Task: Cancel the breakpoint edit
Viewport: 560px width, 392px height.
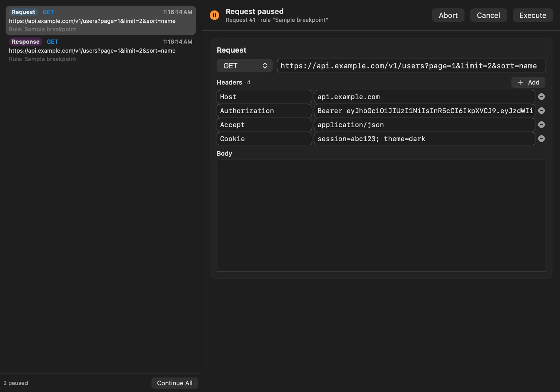Action: point(488,15)
